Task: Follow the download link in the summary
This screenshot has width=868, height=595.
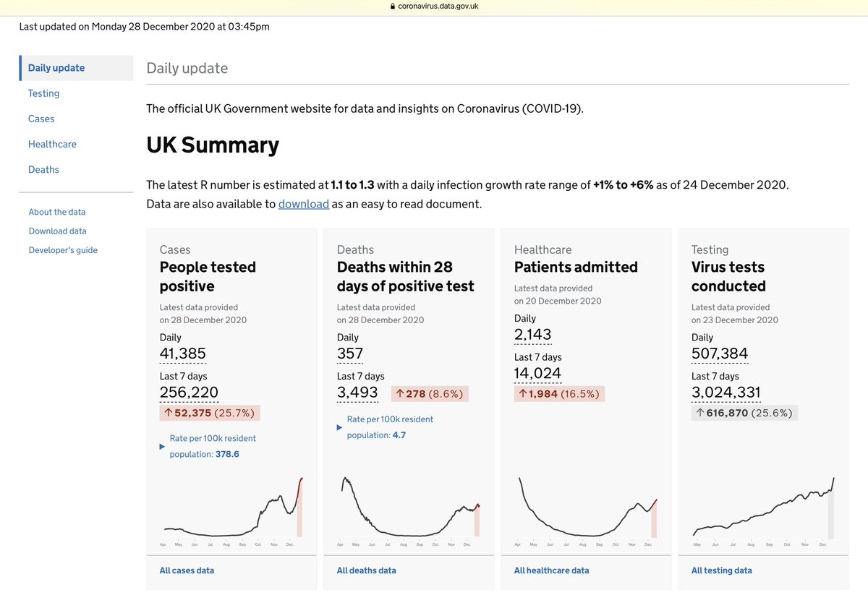Action: pyautogui.click(x=304, y=204)
